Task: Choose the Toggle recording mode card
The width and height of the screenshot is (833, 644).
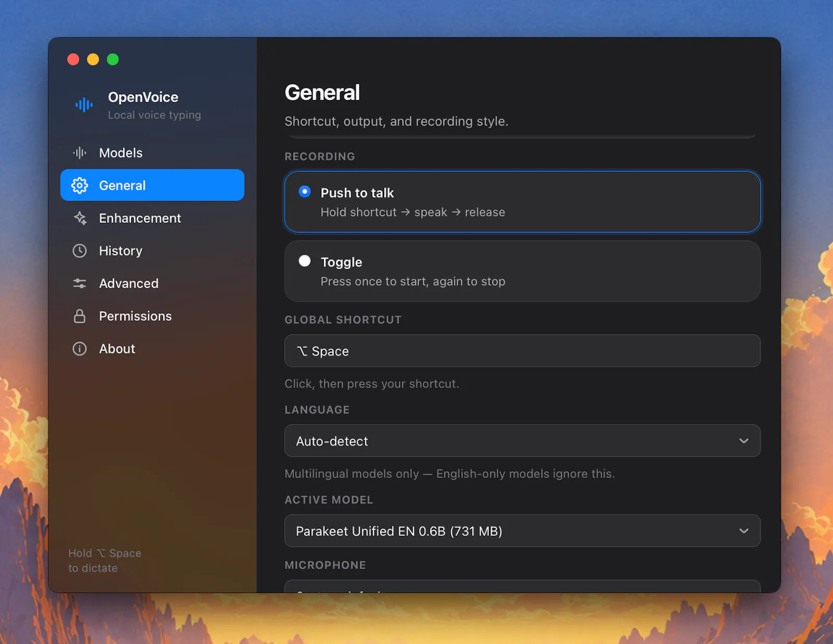Action: pos(522,271)
